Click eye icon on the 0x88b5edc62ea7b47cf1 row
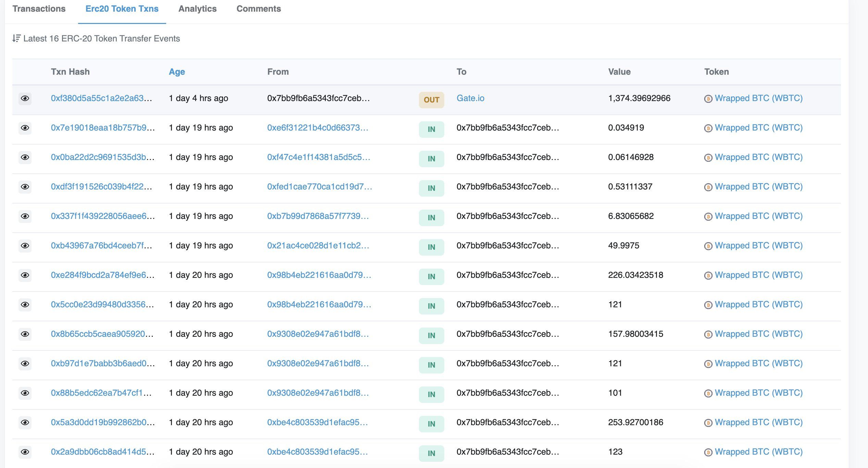Viewport: 868px width, 468px height. coord(25,393)
